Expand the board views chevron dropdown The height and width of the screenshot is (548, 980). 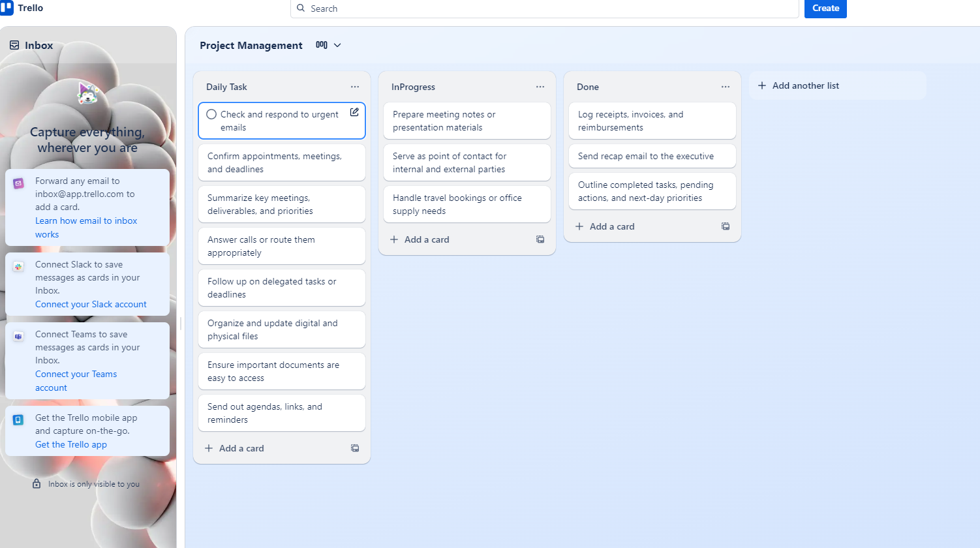[337, 45]
